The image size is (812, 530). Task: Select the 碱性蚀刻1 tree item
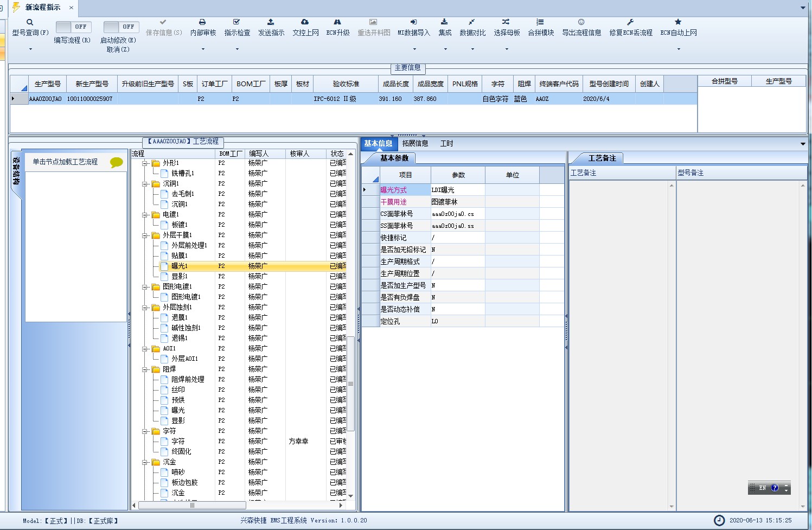point(186,328)
